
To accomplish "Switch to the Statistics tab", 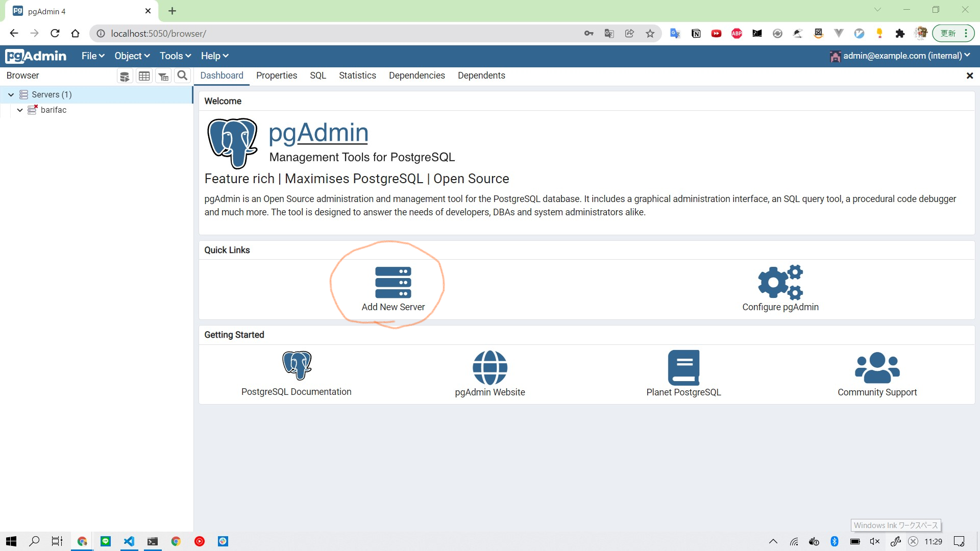I will pyautogui.click(x=357, y=76).
